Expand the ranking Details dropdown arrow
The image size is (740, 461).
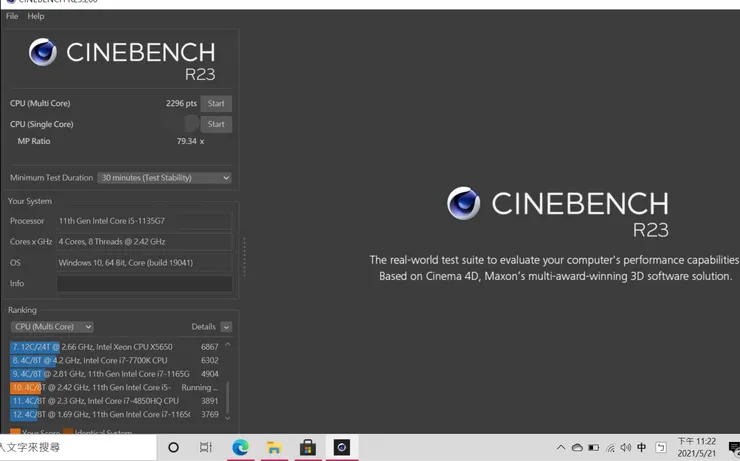point(226,327)
